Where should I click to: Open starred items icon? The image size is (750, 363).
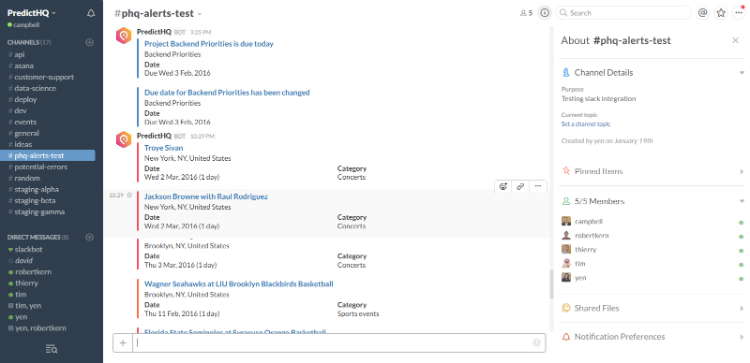coord(721,13)
